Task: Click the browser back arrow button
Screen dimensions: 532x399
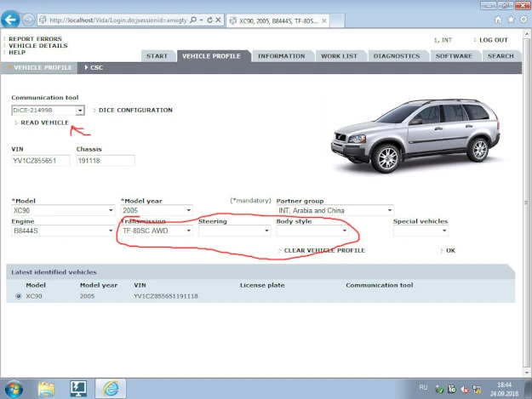Action: point(11,19)
